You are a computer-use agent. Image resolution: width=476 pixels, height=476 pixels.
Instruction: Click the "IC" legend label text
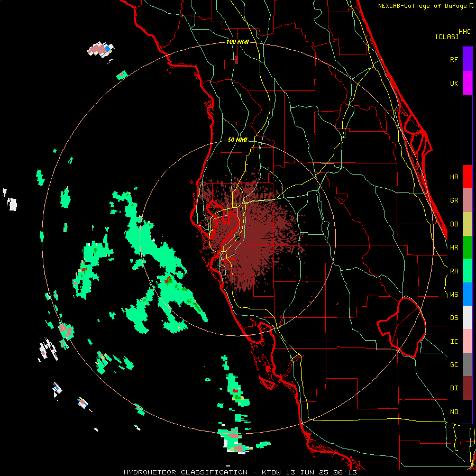point(454,342)
